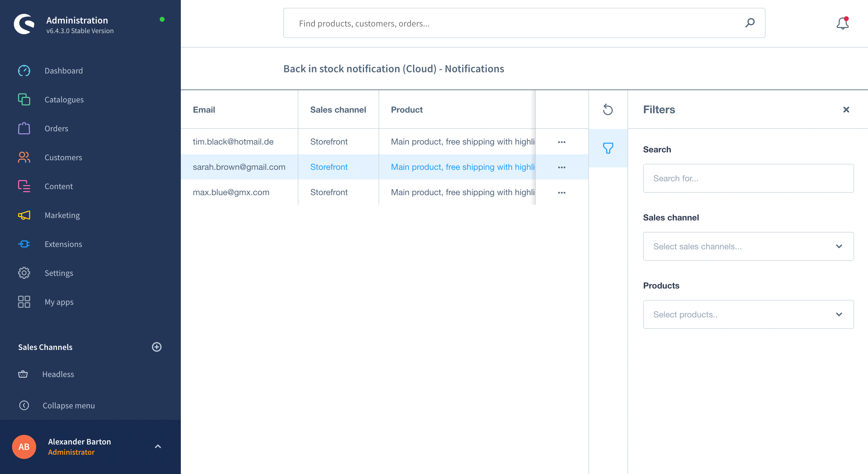The height and width of the screenshot is (474, 868).
Task: Click the search input field in Filters
Action: [x=748, y=179]
